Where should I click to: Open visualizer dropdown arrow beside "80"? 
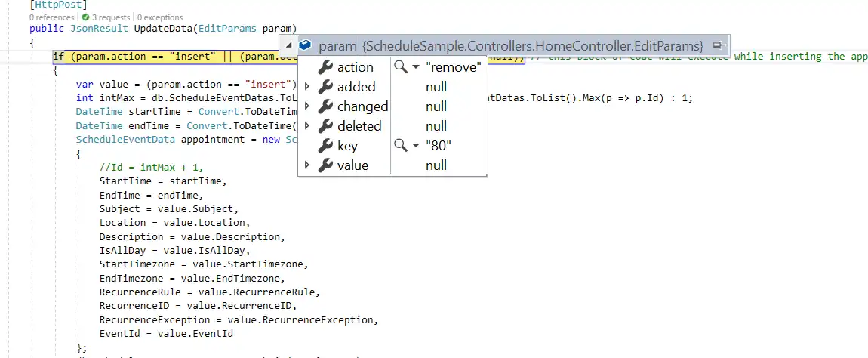coord(417,145)
